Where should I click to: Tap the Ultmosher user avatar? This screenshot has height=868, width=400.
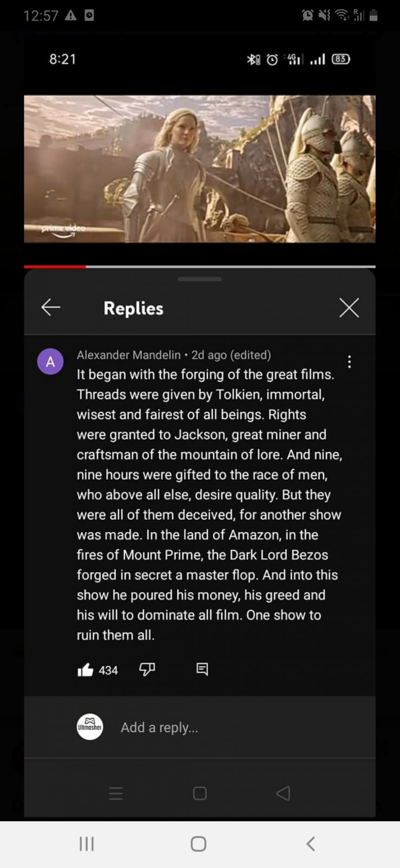90,727
